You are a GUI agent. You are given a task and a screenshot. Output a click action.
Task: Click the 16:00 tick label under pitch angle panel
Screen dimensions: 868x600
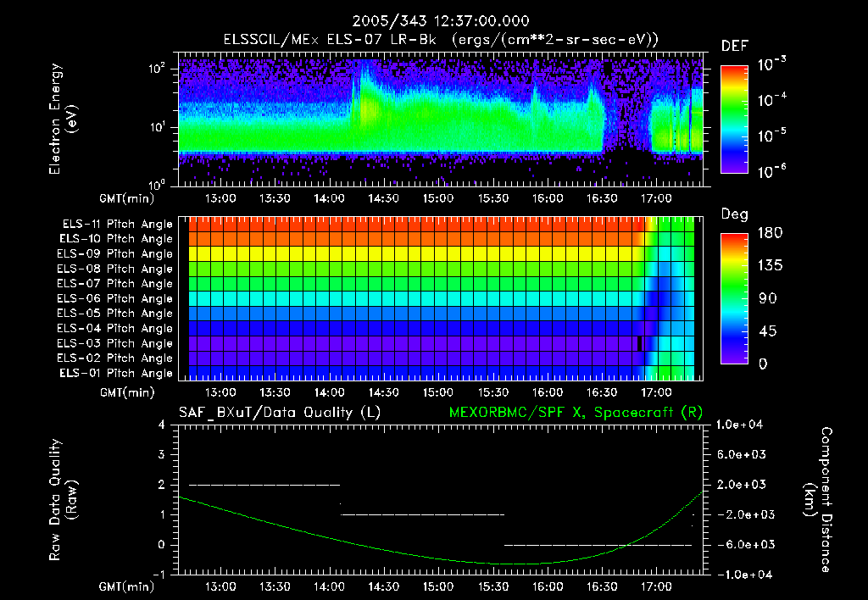(x=548, y=392)
